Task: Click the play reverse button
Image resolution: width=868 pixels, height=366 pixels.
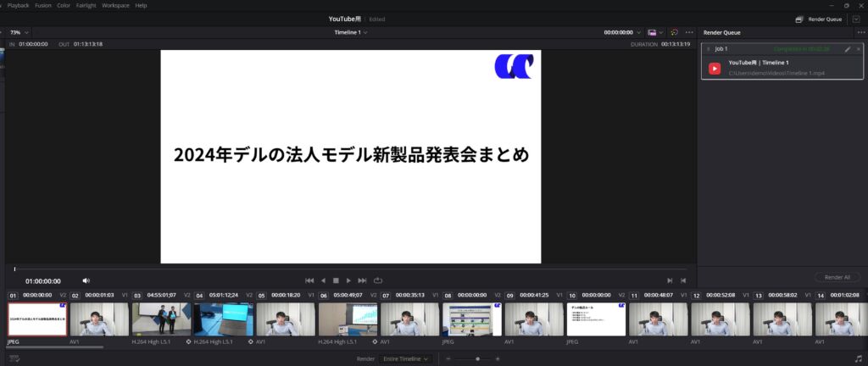Action: point(323,280)
